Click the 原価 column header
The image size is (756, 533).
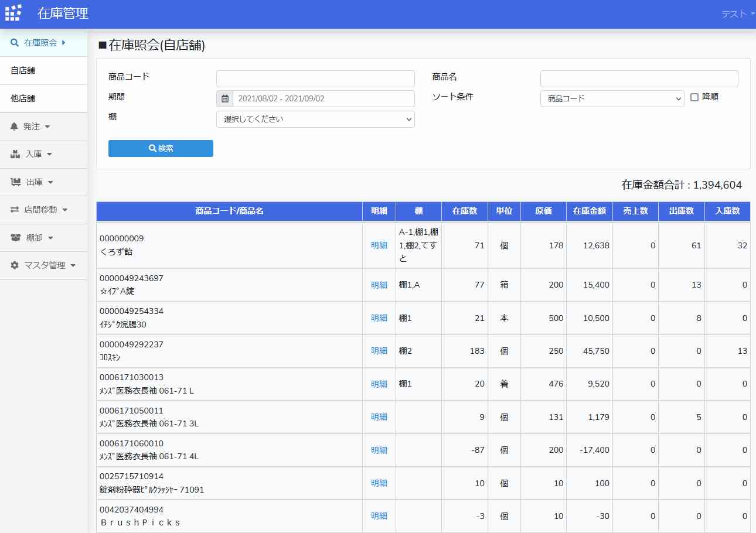point(543,211)
